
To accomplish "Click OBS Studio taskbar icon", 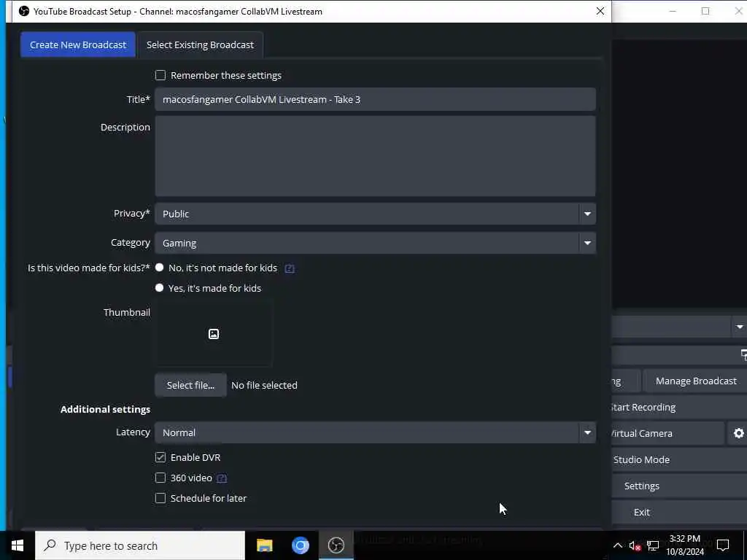I will tap(336, 545).
